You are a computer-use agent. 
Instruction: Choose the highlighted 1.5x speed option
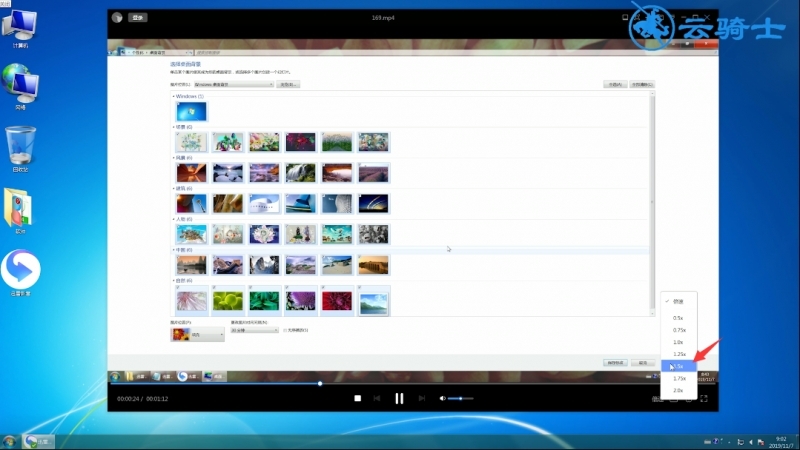[679, 366]
